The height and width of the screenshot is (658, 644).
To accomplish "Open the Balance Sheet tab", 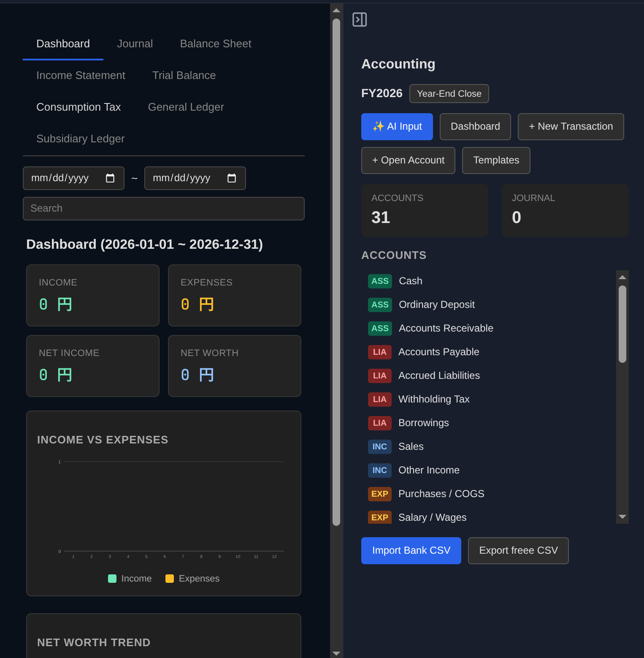I will click(x=215, y=44).
